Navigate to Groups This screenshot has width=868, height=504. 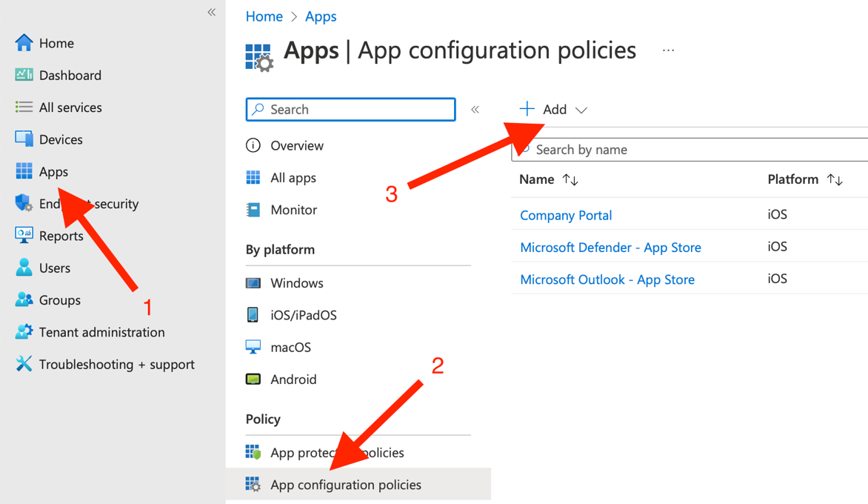click(60, 300)
